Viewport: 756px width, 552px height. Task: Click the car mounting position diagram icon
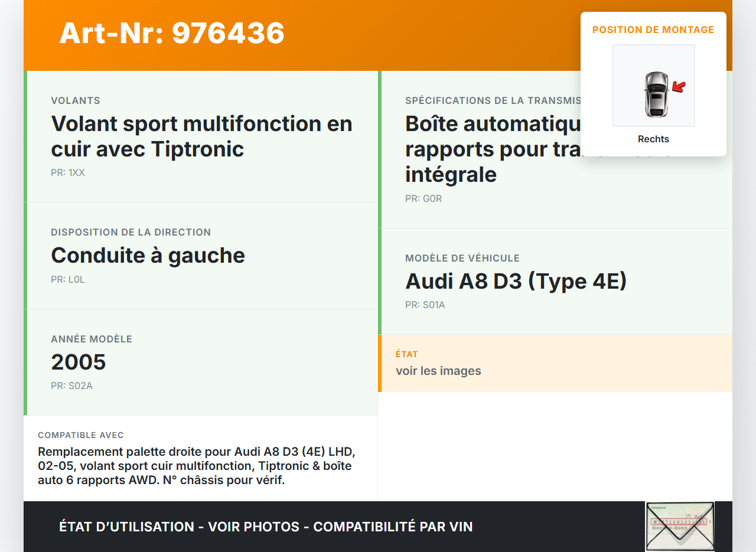click(x=653, y=85)
